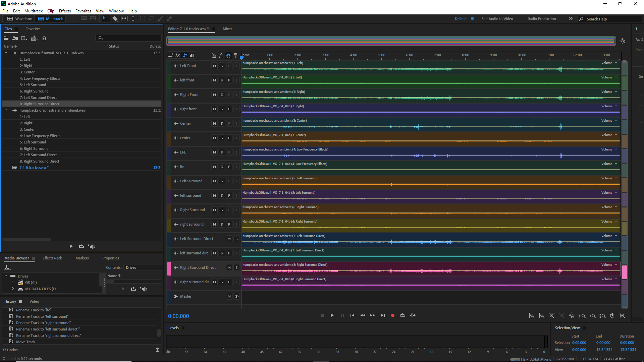This screenshot has width=644, height=362.
Task: Collapse HumpbacksOfHawaii_VO_7-1_04b.wav file tree
Action: pos(6,53)
